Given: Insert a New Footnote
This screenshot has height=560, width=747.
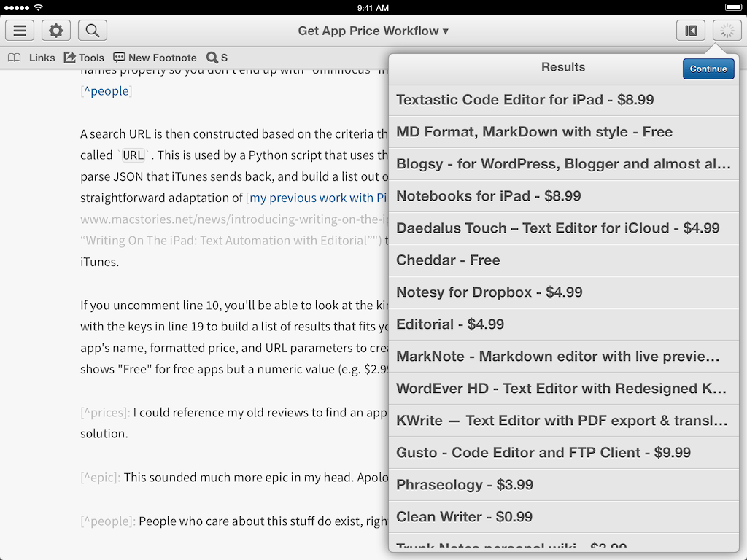Looking at the screenshot, I should tap(155, 58).
